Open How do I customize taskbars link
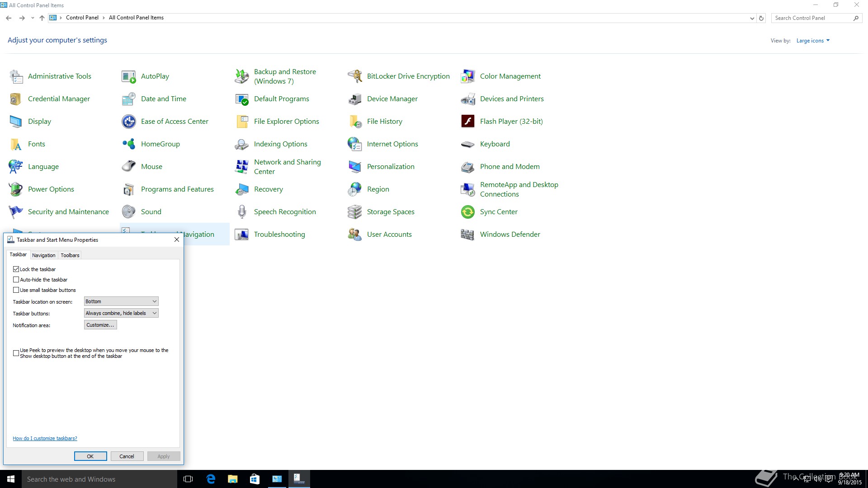 (x=45, y=438)
